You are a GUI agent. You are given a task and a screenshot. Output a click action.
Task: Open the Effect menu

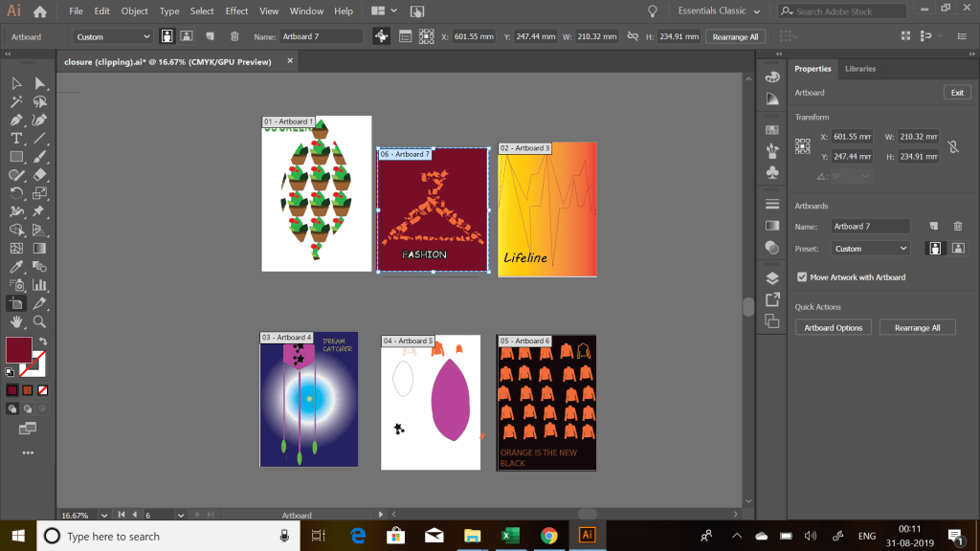click(236, 11)
